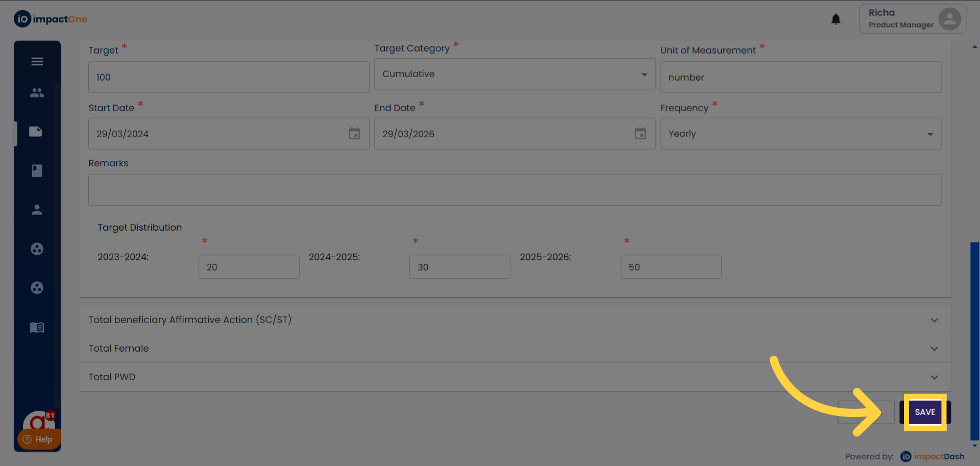Click the single person sidebar icon
This screenshot has width=980, height=466.
[37, 210]
